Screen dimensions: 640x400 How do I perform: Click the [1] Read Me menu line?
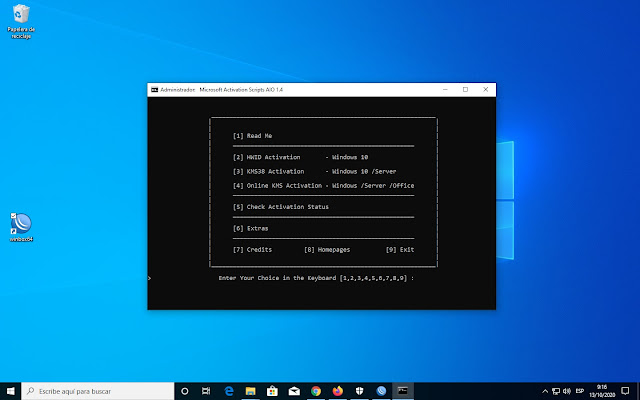pyautogui.click(x=252, y=136)
